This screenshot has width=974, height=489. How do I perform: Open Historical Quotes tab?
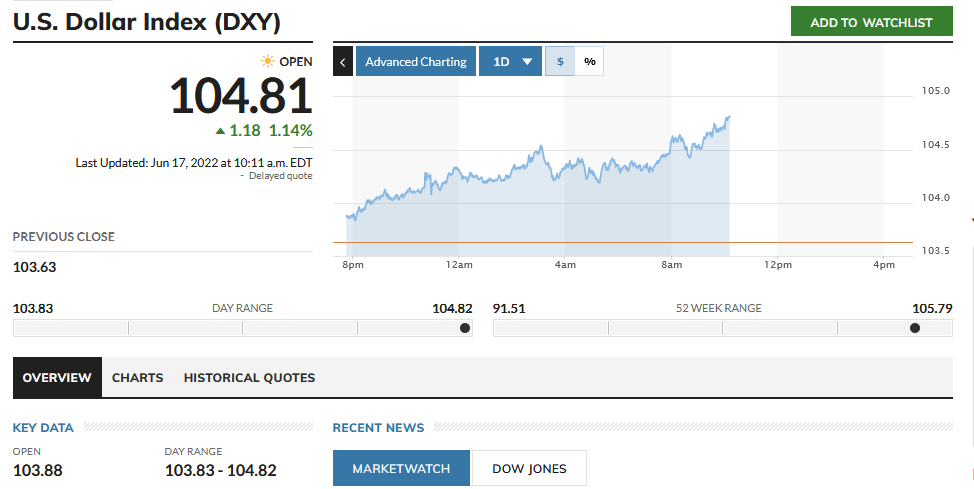(249, 378)
